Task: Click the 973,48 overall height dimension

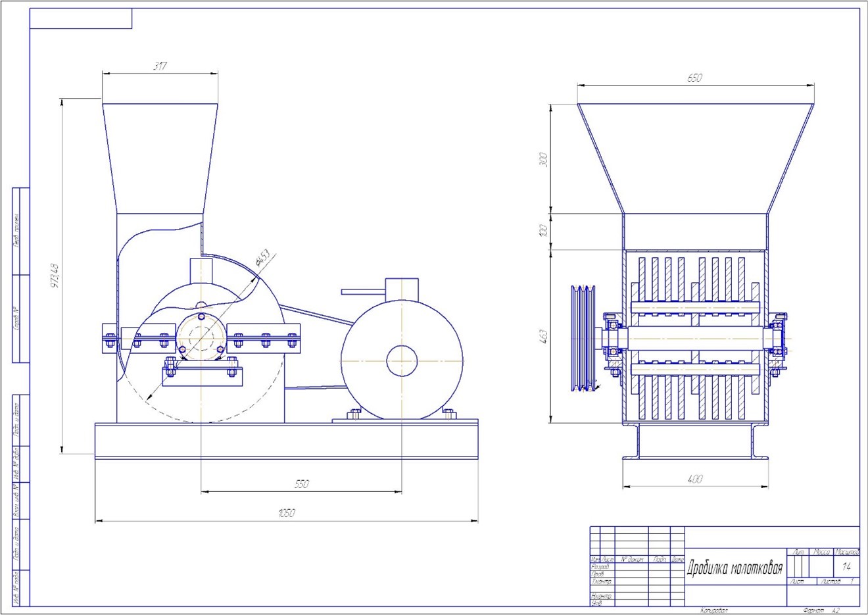Action: tap(55, 276)
